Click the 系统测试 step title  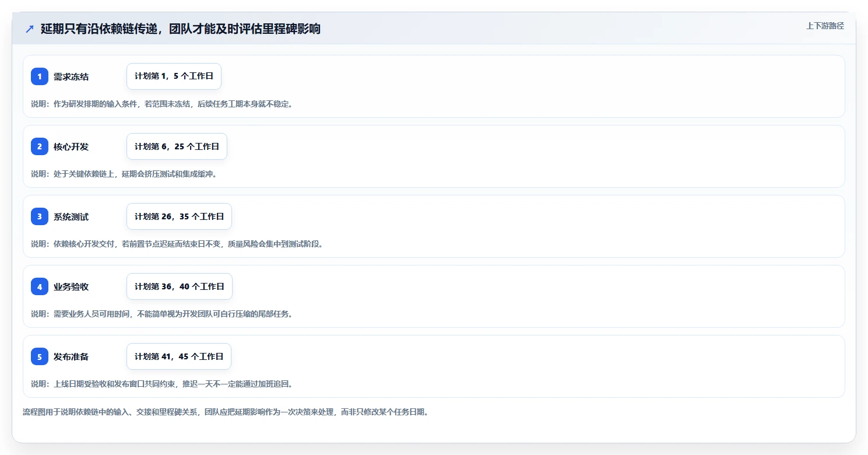tap(71, 216)
